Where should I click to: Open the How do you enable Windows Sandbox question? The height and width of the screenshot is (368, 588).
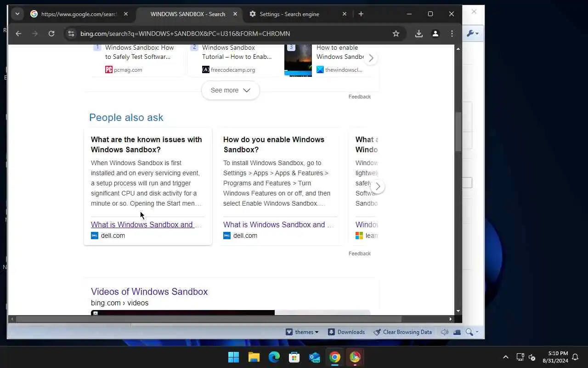coord(274,144)
